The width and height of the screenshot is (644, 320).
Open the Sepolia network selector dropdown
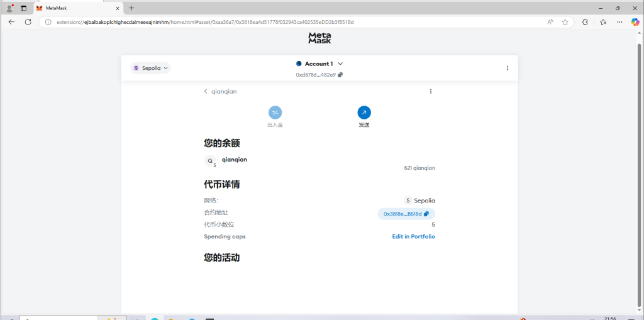(150, 68)
